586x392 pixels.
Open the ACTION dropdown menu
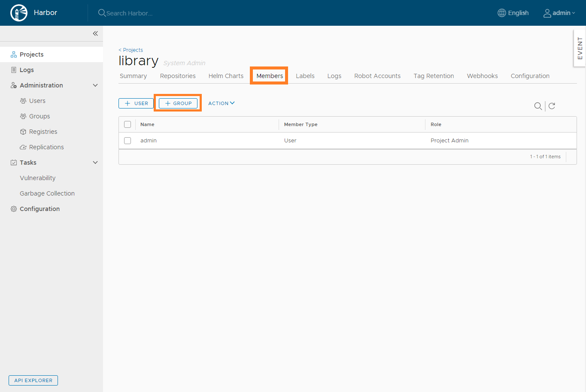[221, 103]
